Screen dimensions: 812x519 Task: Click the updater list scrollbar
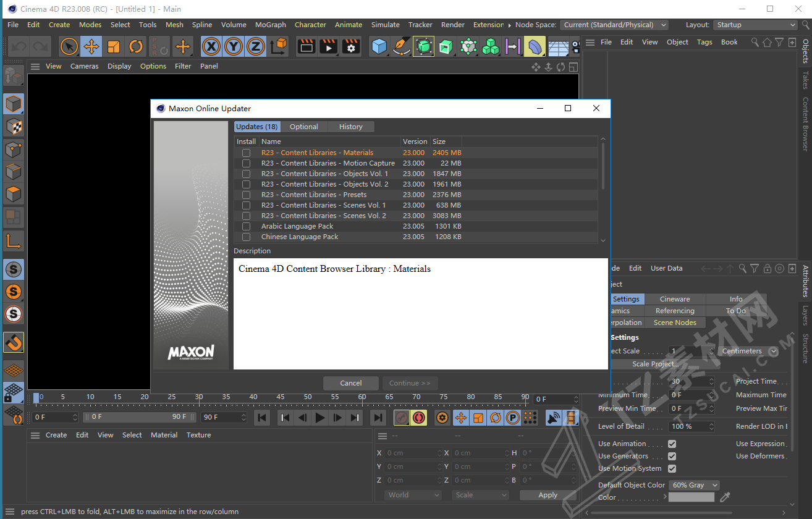(603, 166)
